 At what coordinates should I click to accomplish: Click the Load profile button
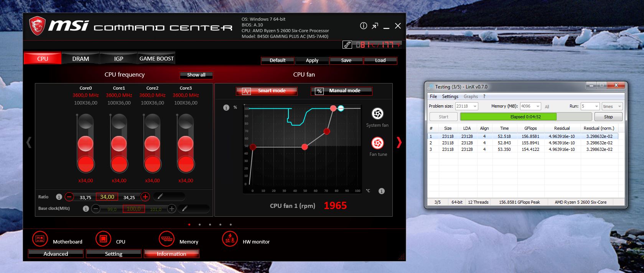click(x=380, y=60)
